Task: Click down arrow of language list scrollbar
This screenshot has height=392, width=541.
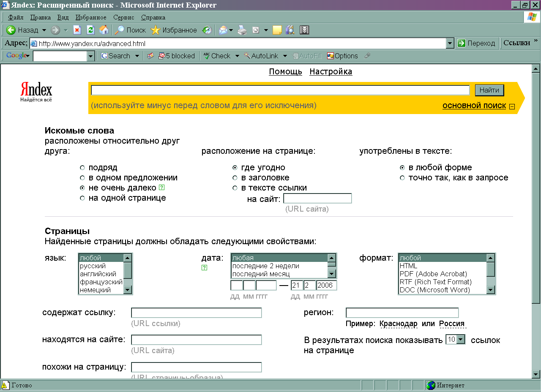Action: click(x=128, y=290)
